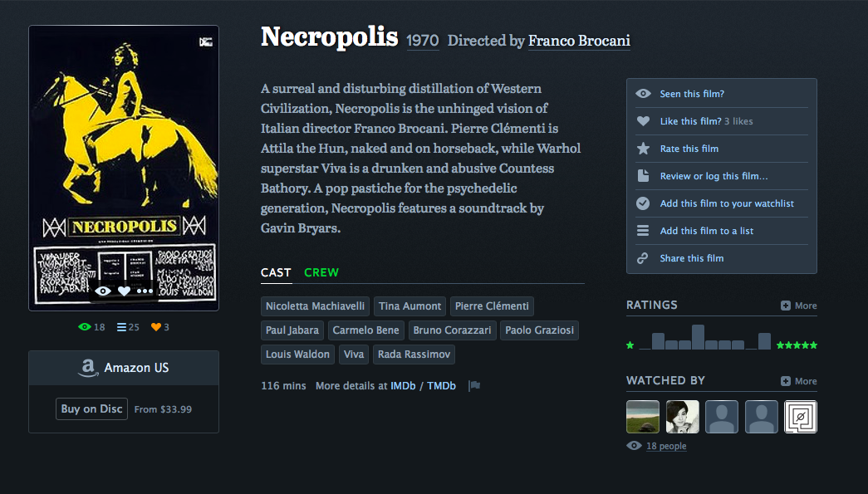The image size is (868, 494).
Task: Expand ratings with the More plus icon
Action: [786, 306]
